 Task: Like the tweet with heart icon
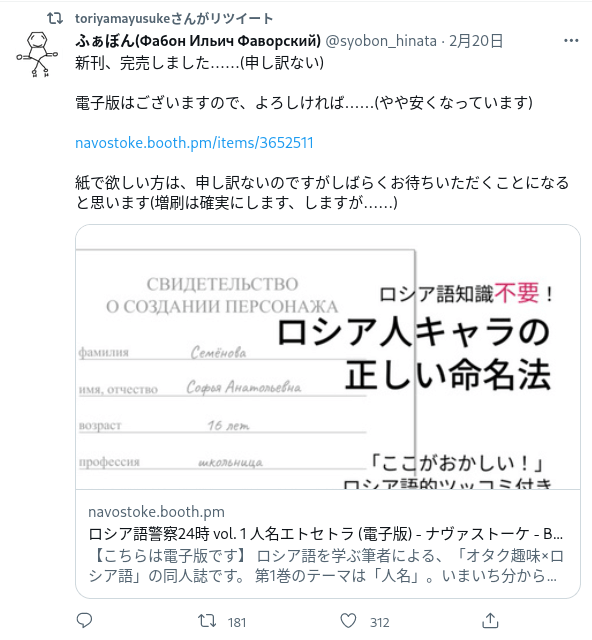348,621
